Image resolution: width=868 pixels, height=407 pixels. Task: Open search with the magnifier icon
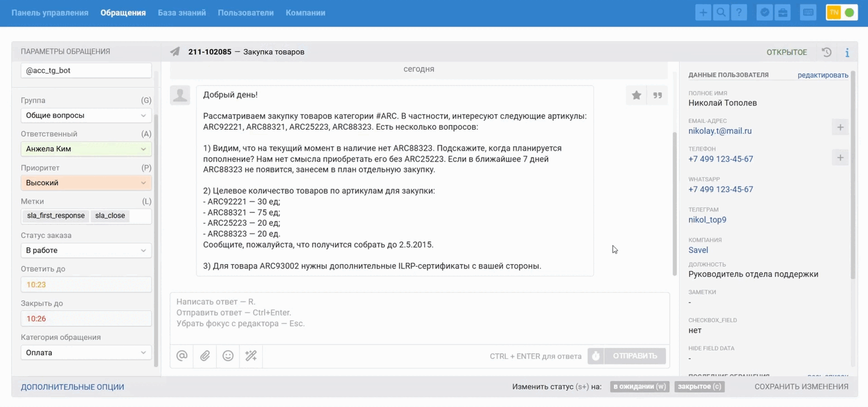pos(721,13)
